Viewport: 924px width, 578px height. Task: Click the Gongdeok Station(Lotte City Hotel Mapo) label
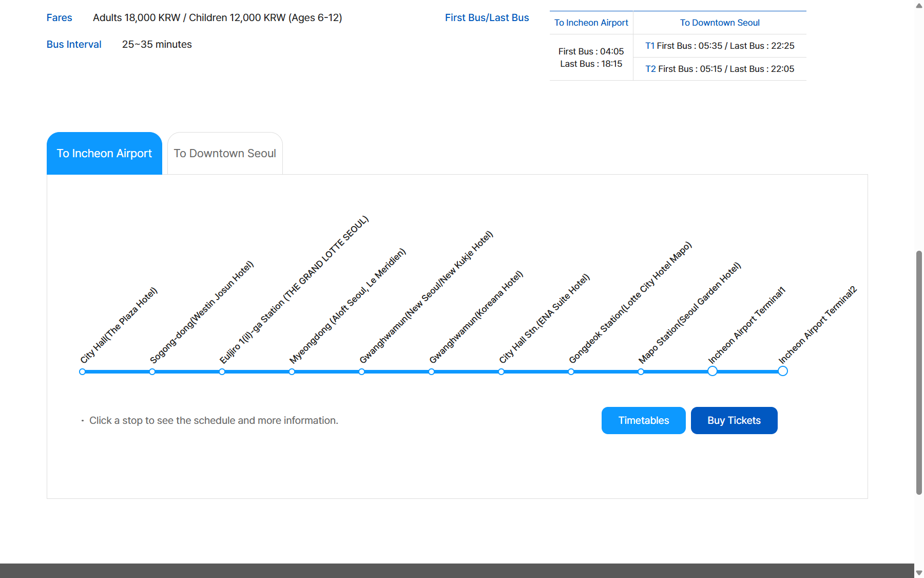click(x=630, y=302)
